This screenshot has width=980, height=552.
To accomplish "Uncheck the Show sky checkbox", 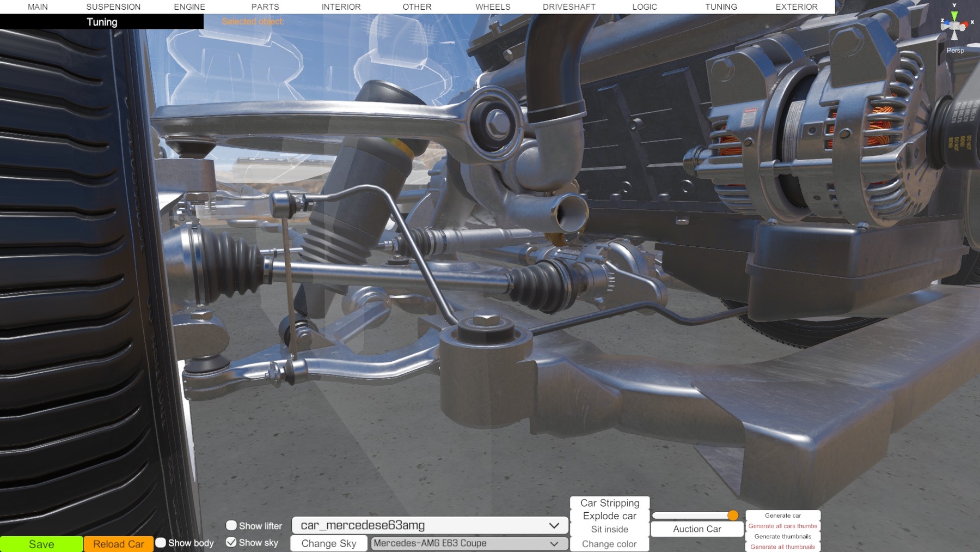I will point(231,542).
